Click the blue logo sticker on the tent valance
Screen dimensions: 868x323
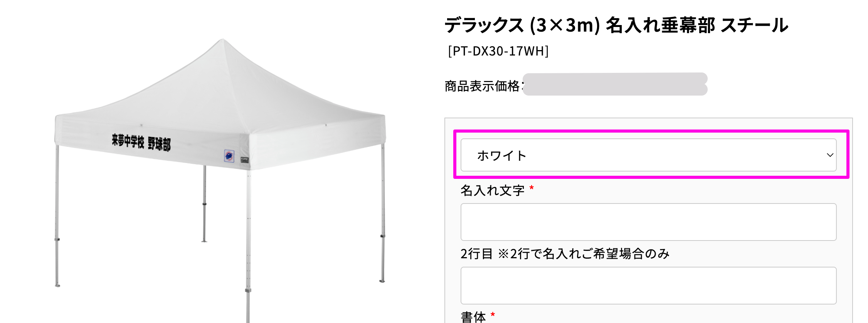point(229,156)
